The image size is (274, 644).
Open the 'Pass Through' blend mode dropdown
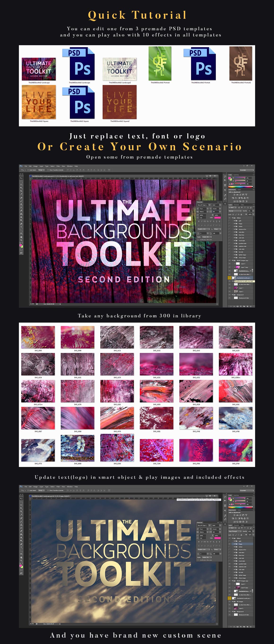click(x=235, y=531)
